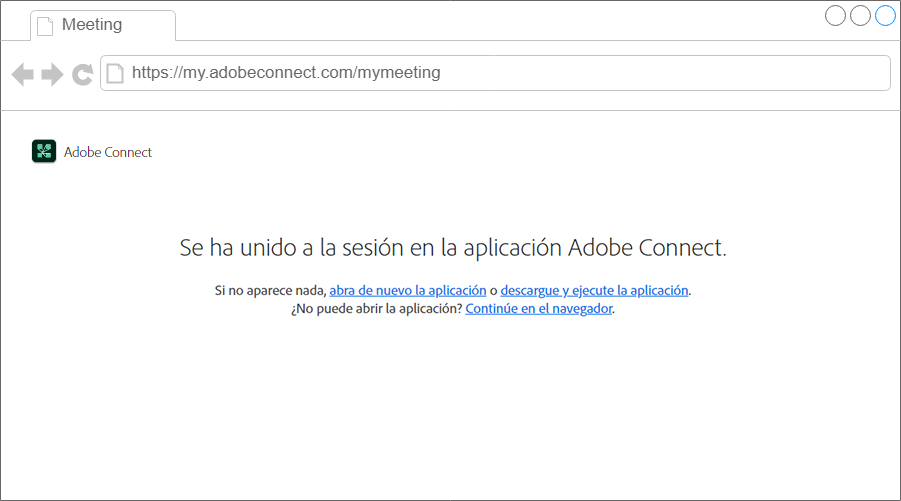
Task: Click the middle window control circle
Action: point(860,16)
